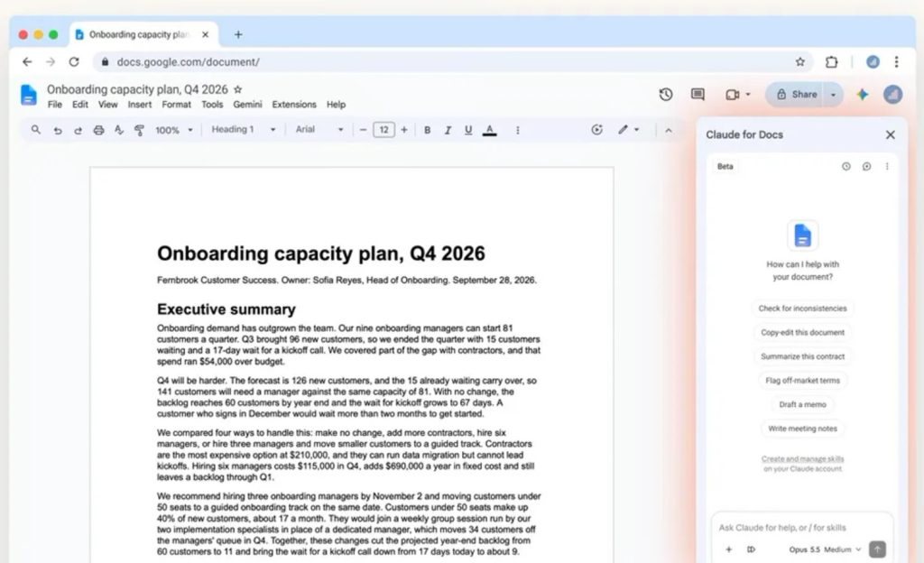Image resolution: width=924 pixels, height=563 pixels.
Task: Open the Gemini menu
Action: [247, 105]
